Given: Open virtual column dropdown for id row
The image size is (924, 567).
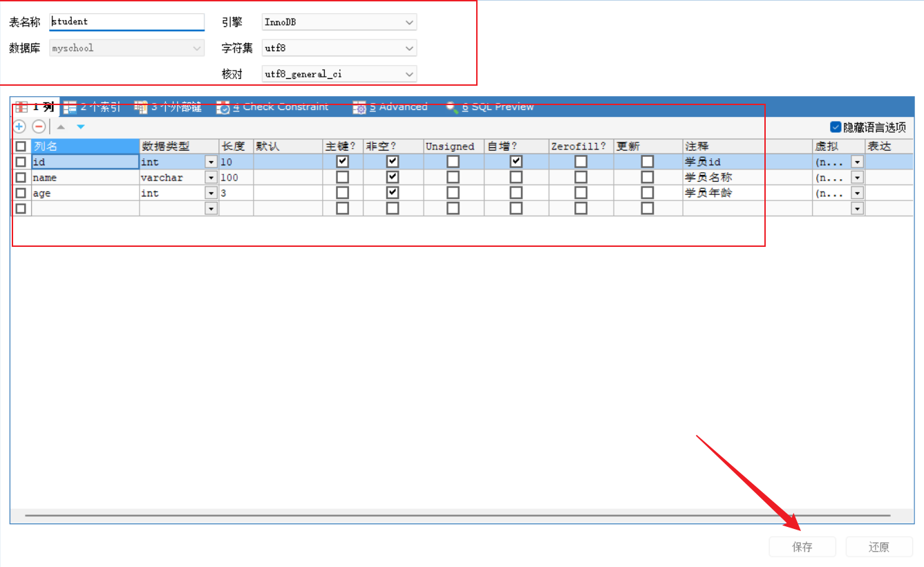Looking at the screenshot, I should (857, 162).
